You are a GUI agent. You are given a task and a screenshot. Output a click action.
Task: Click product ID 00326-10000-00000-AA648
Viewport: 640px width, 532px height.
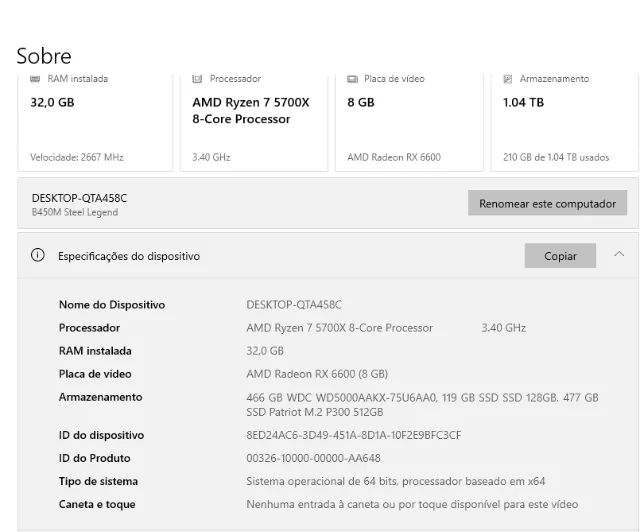click(x=313, y=458)
